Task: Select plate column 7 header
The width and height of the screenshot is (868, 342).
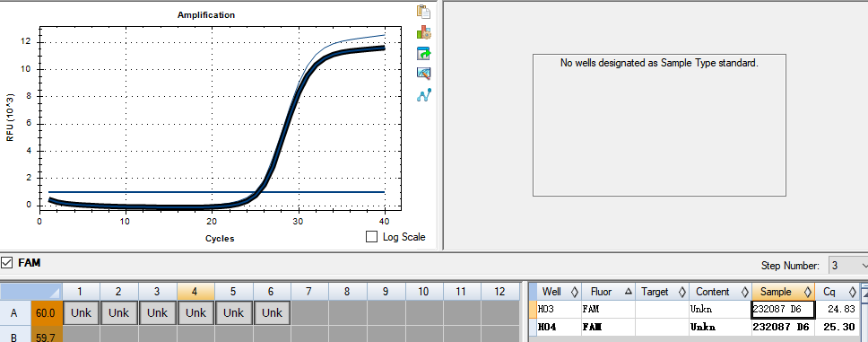Action: click(x=309, y=291)
